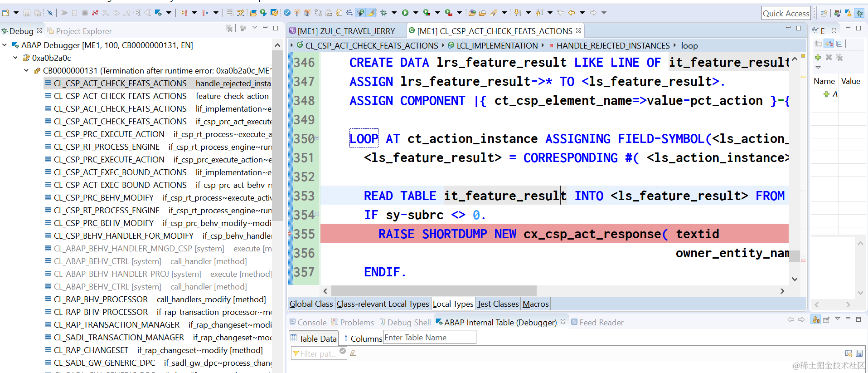Toggle the Debug perspective button
The width and height of the screenshot is (868, 373).
click(859, 13)
